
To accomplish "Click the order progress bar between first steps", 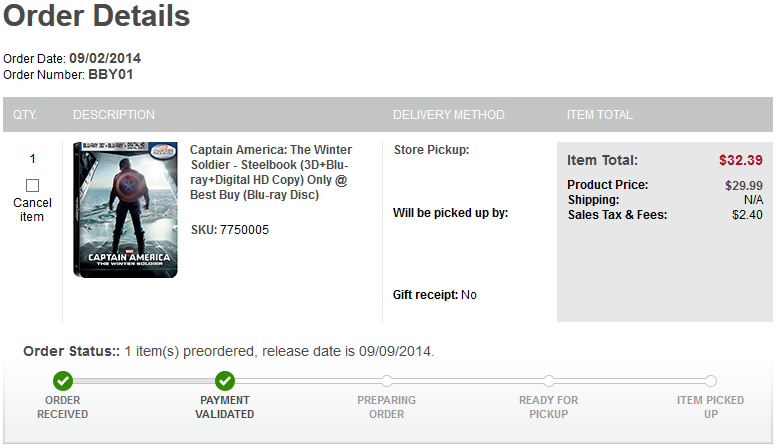I will [144, 381].
